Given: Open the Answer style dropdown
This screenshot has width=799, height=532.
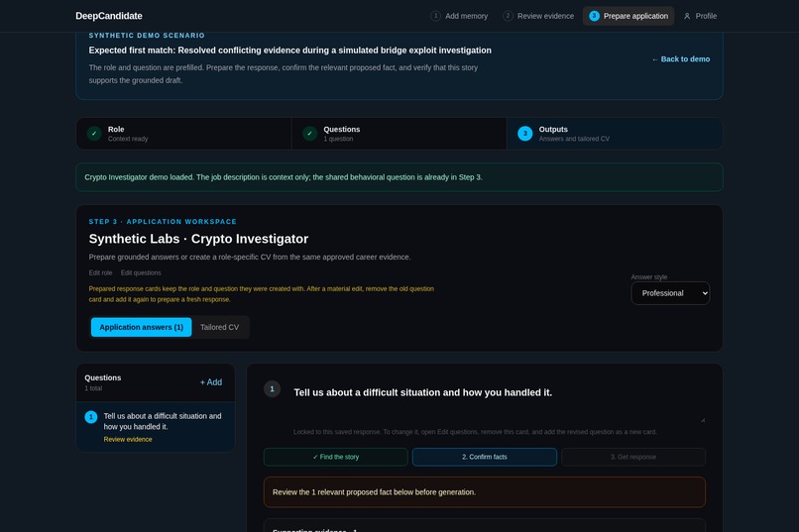Looking at the screenshot, I should click(x=670, y=293).
